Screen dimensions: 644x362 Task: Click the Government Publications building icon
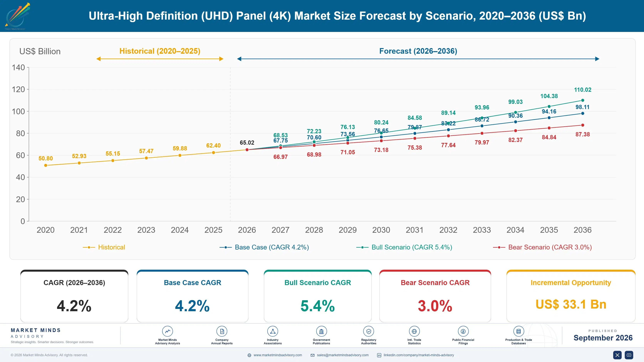321,331
